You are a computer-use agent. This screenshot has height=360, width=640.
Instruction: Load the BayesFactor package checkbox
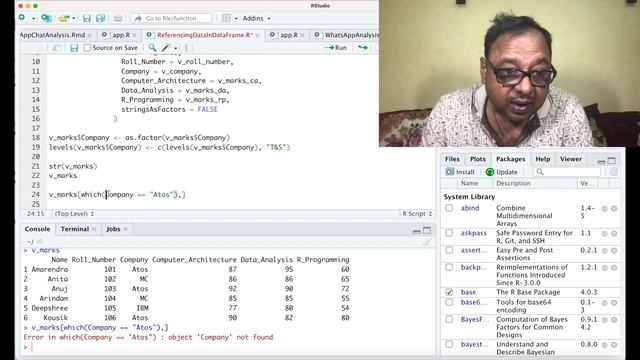449,320
